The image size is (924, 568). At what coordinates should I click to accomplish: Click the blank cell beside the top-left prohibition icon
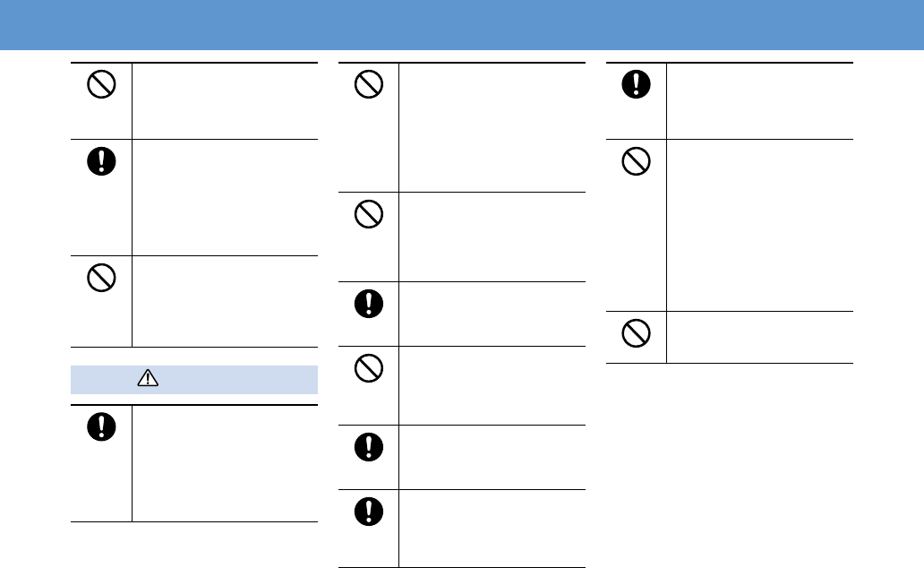click(x=225, y=101)
